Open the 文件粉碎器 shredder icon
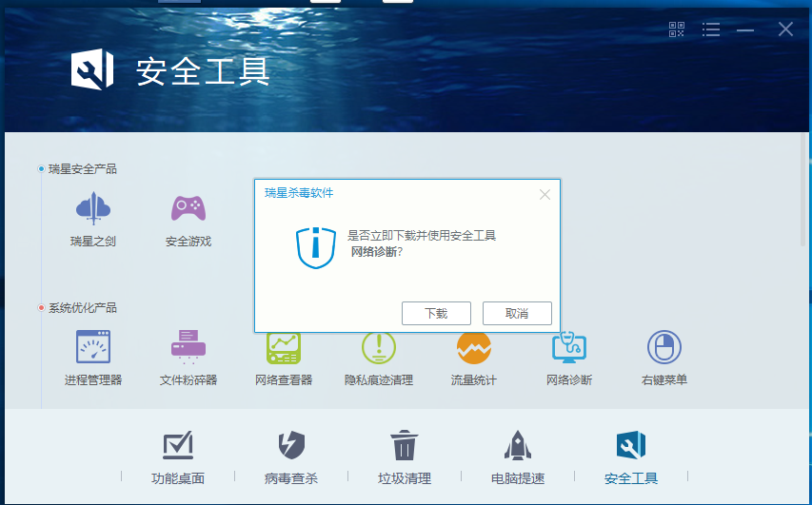This screenshot has height=505, width=812. [x=188, y=347]
